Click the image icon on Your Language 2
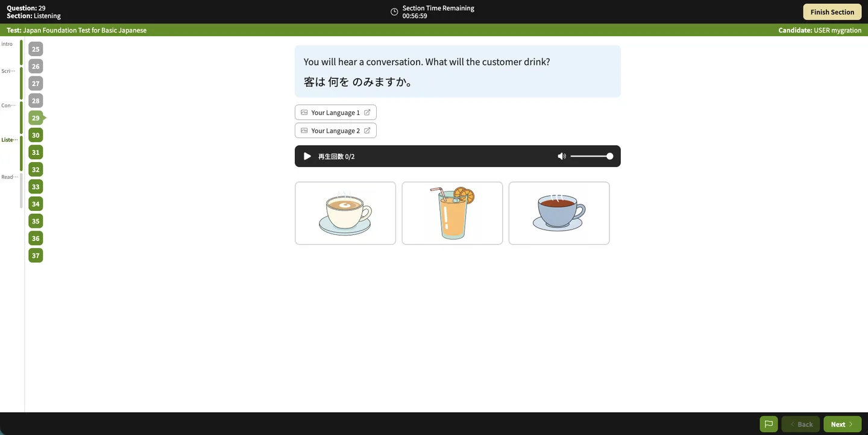This screenshot has height=435, width=868. point(304,131)
